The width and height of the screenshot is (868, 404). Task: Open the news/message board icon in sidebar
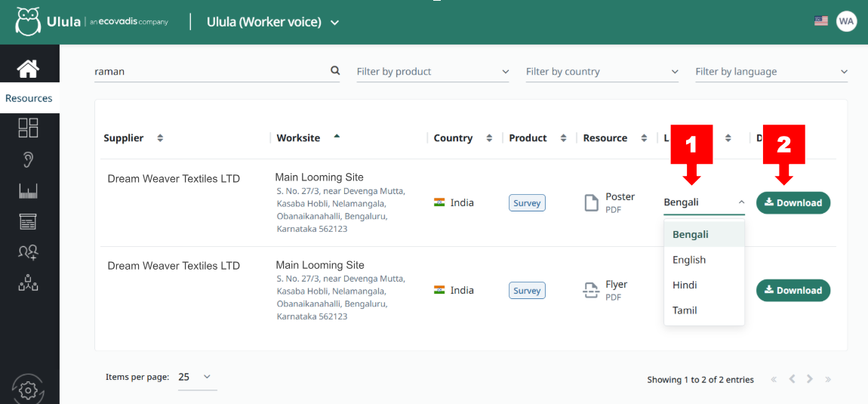[x=28, y=222]
